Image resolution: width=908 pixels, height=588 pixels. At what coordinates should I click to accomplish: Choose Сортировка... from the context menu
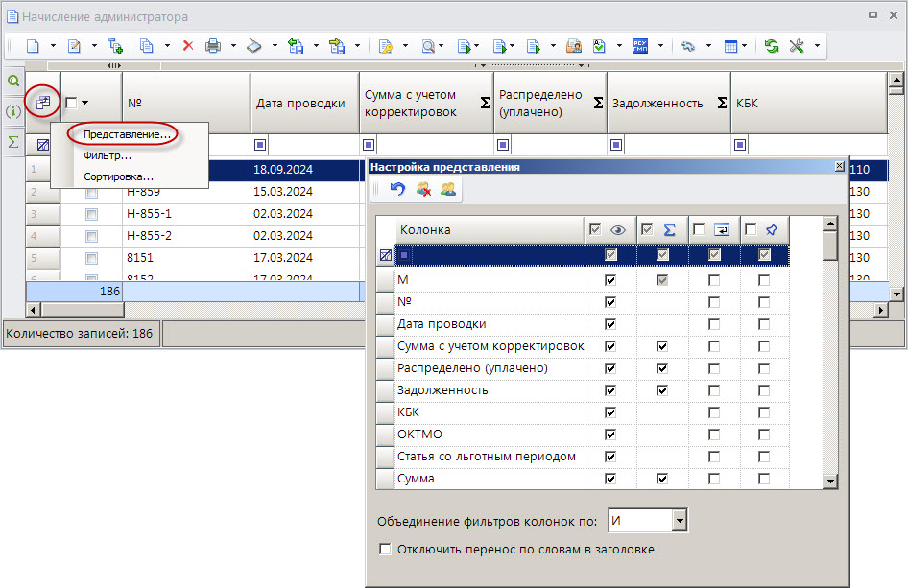(118, 176)
